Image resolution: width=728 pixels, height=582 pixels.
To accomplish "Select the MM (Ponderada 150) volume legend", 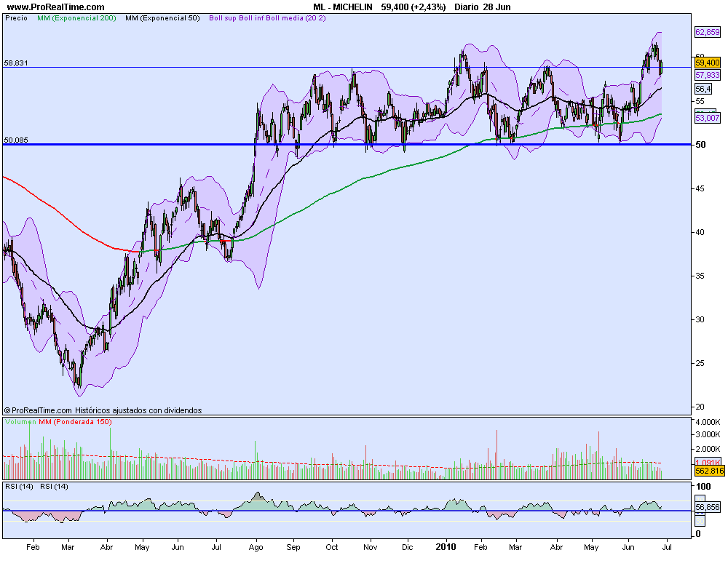I will [75, 422].
